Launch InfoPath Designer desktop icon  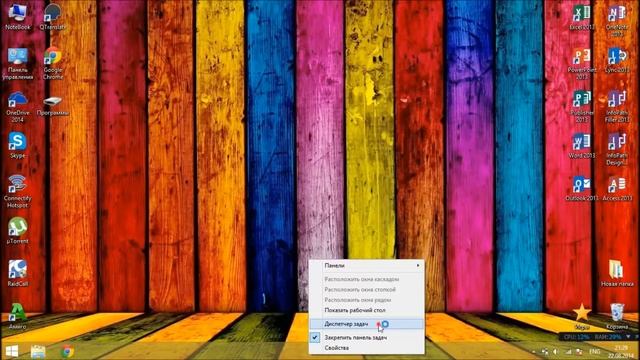617,149
